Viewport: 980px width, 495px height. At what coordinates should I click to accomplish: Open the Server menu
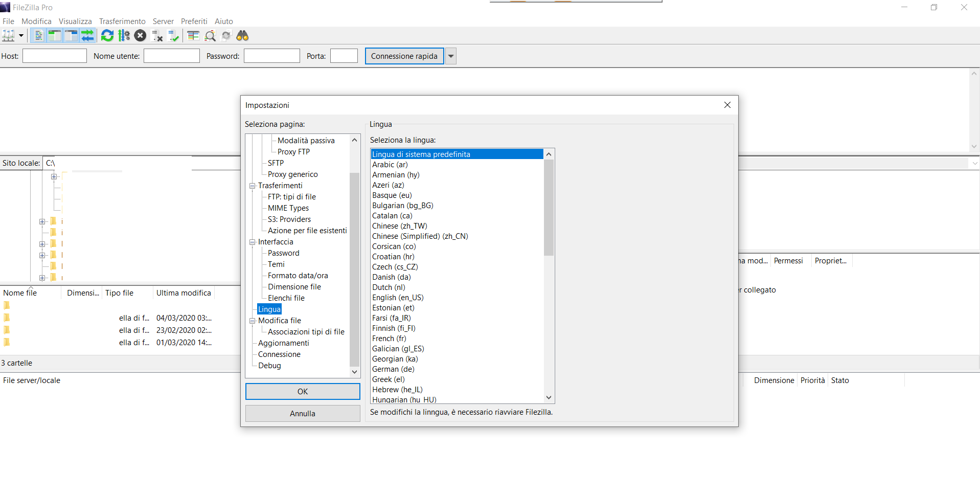pyautogui.click(x=163, y=21)
